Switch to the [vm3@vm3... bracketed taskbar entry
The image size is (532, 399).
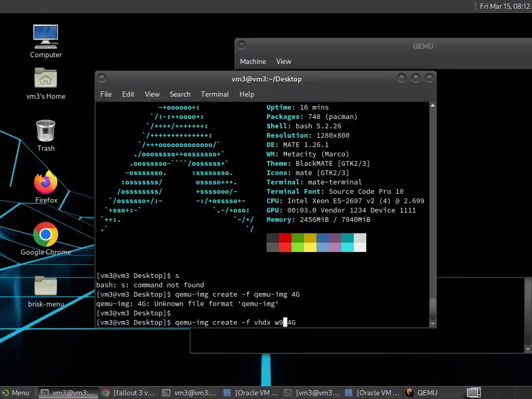tap(312, 393)
